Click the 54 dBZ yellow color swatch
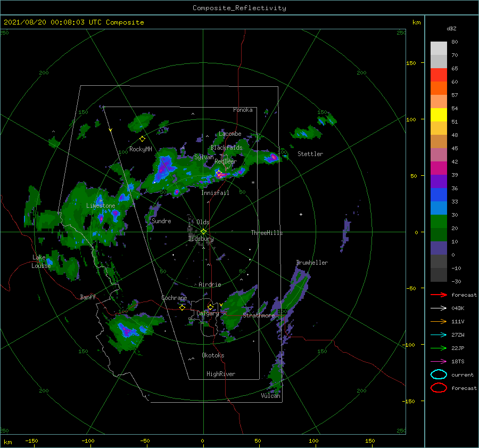479x448 pixels. tap(439, 115)
